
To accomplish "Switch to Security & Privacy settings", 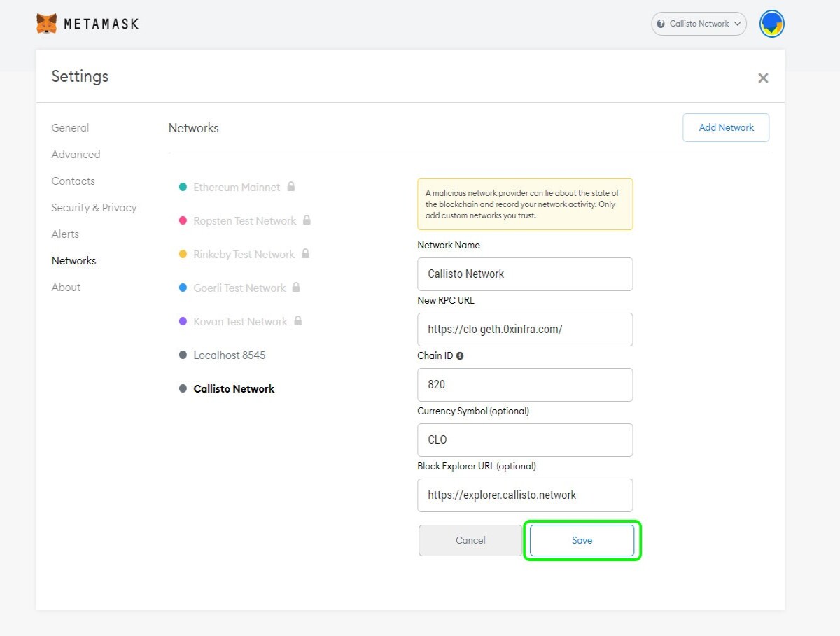I will [94, 208].
